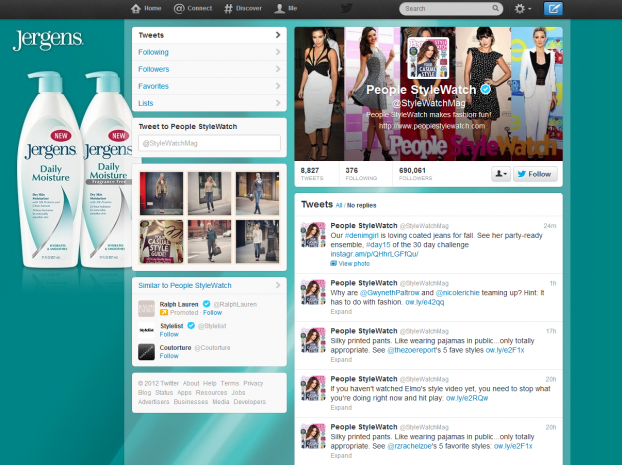Open the About footer link
Viewport: 622px width, 465px height.
(191, 383)
